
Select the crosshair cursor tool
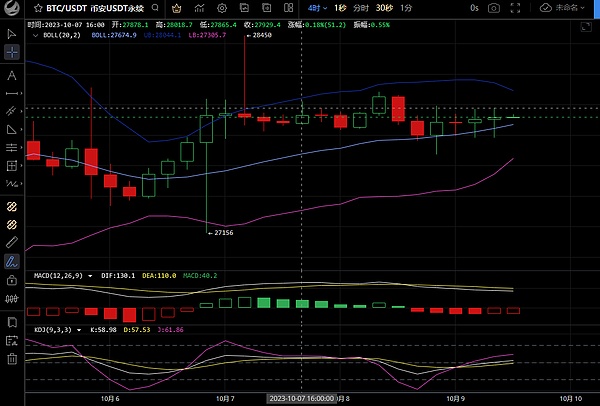[11, 53]
